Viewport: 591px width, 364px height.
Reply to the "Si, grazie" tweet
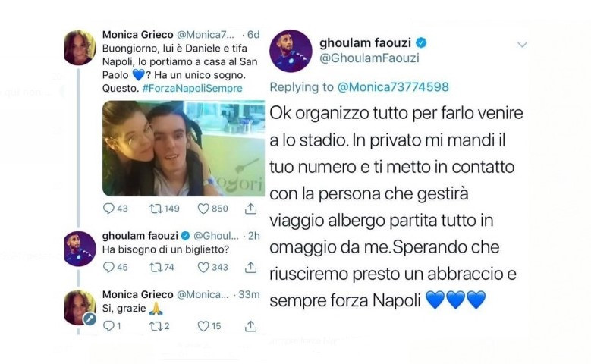coord(108,326)
